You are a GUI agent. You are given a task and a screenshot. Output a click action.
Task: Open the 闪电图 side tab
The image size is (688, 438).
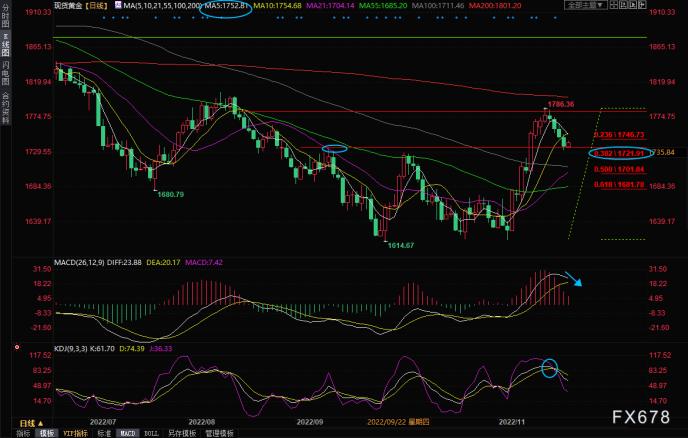click(x=5, y=73)
